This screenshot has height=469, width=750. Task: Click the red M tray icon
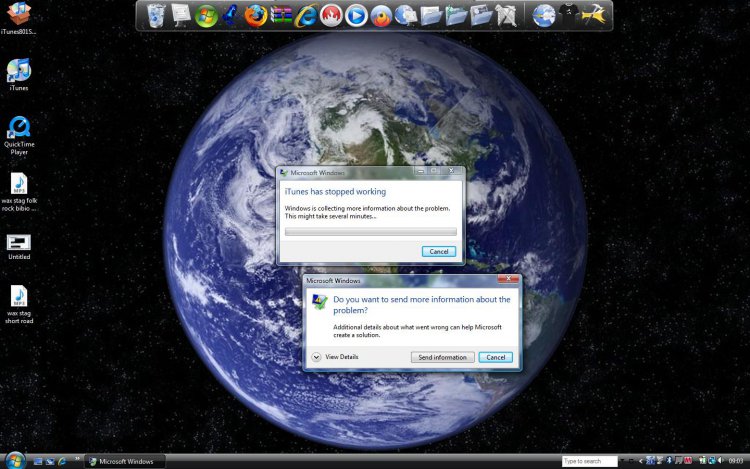[x=688, y=461]
